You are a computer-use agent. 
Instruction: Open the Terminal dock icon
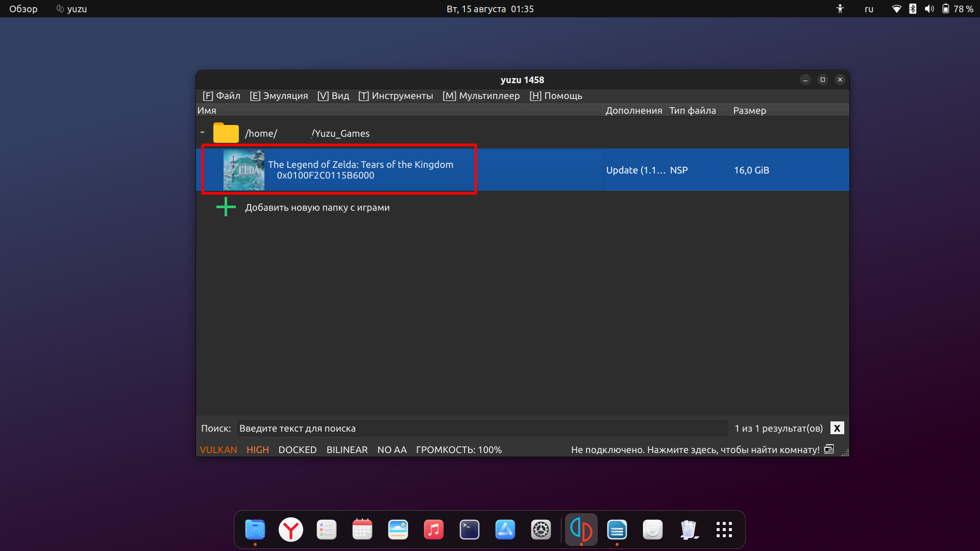click(x=470, y=530)
